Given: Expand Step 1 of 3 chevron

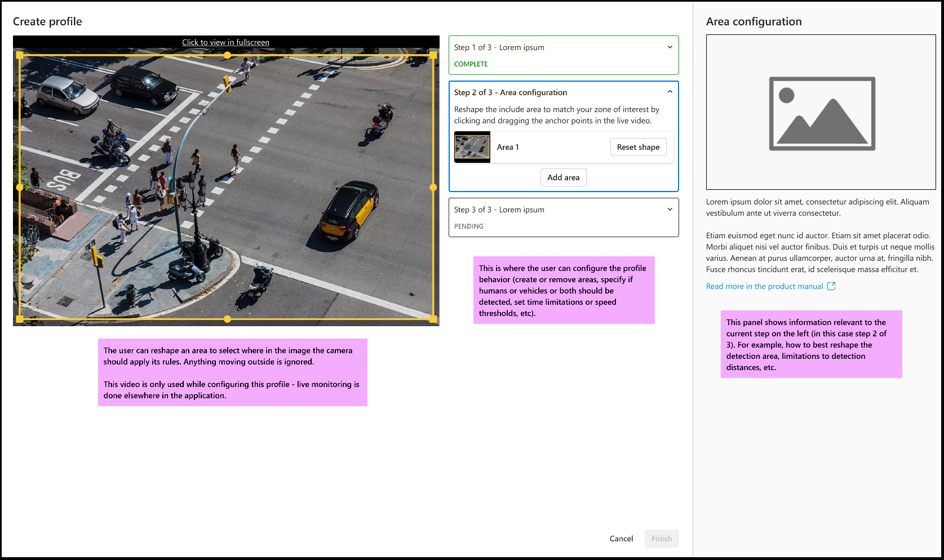Looking at the screenshot, I should click(x=670, y=47).
